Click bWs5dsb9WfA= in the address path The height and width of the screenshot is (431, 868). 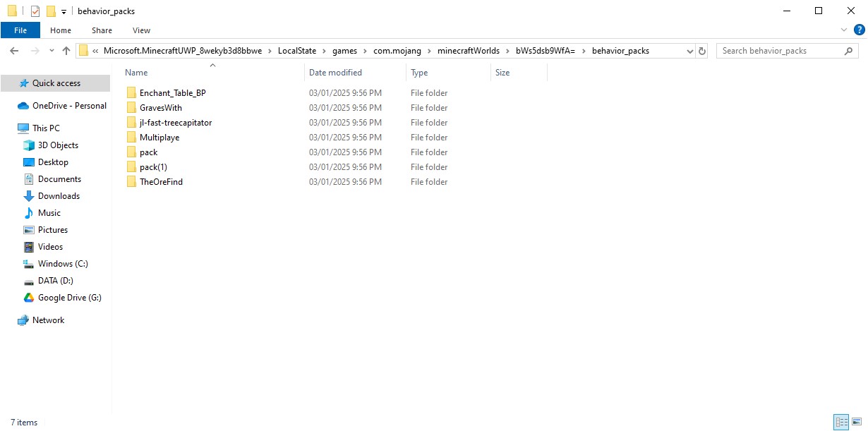point(545,51)
